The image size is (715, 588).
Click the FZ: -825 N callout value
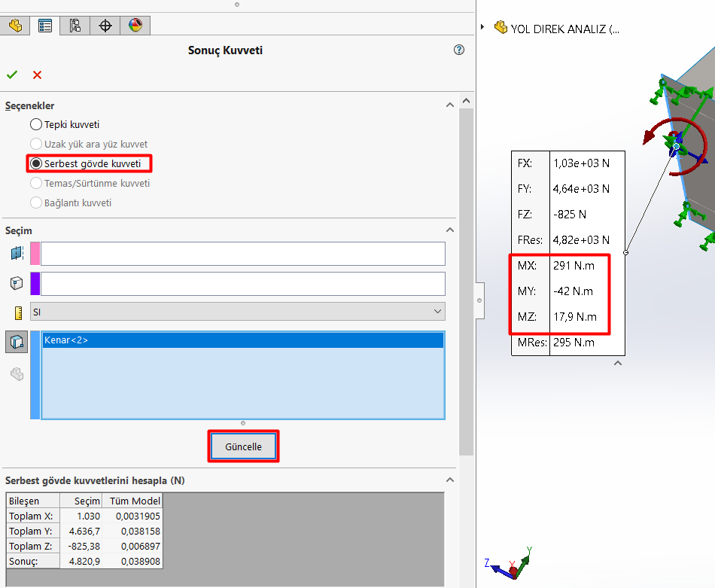[x=570, y=215]
